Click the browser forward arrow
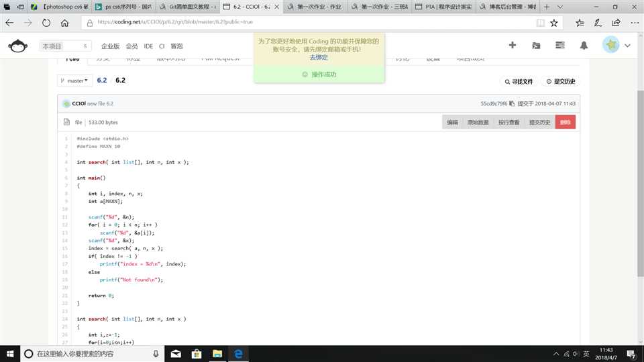This screenshot has width=644, height=362. pos(28,23)
